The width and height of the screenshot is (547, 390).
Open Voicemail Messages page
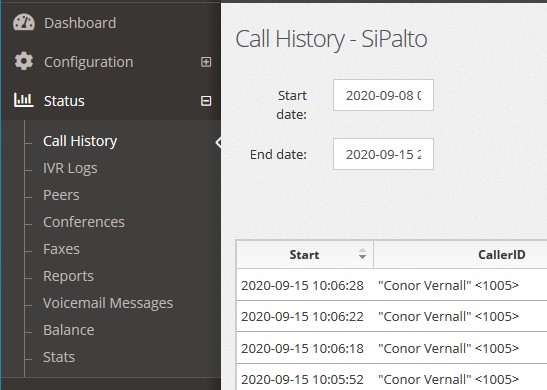tap(108, 303)
